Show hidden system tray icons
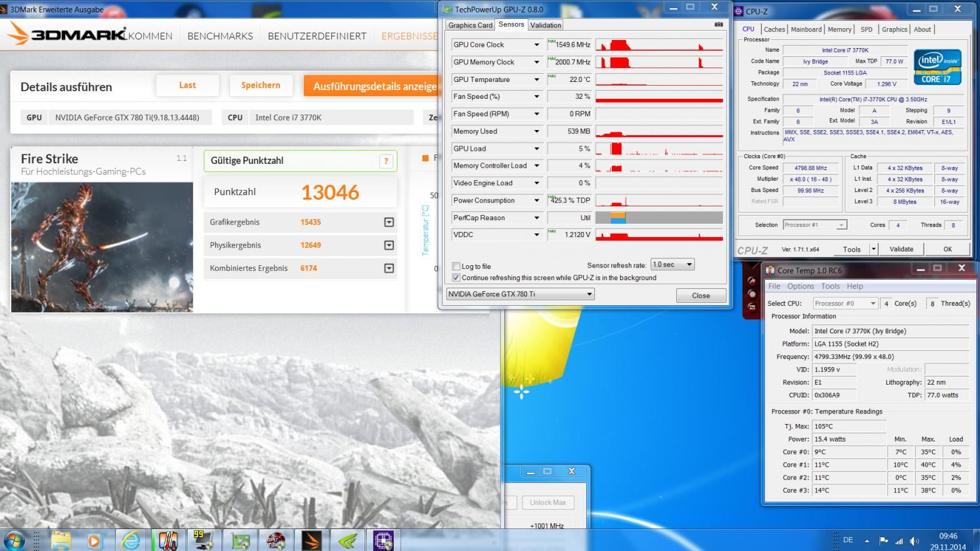The image size is (980, 551). click(867, 540)
